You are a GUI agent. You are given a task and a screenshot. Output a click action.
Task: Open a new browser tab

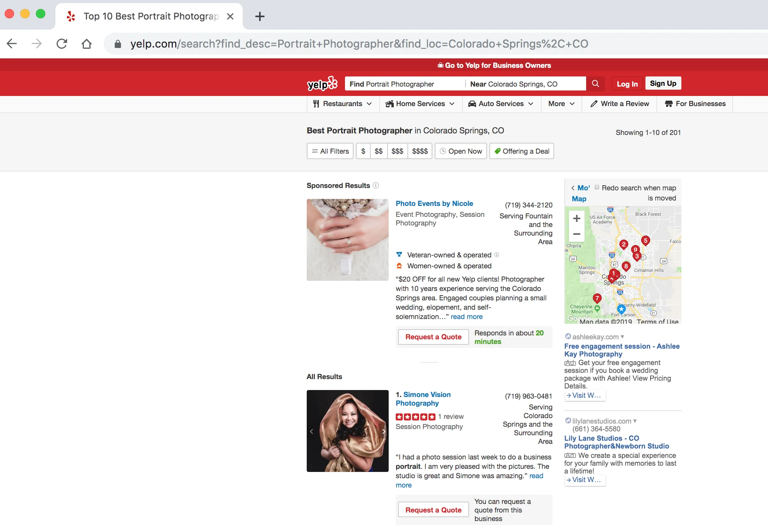[x=260, y=16]
